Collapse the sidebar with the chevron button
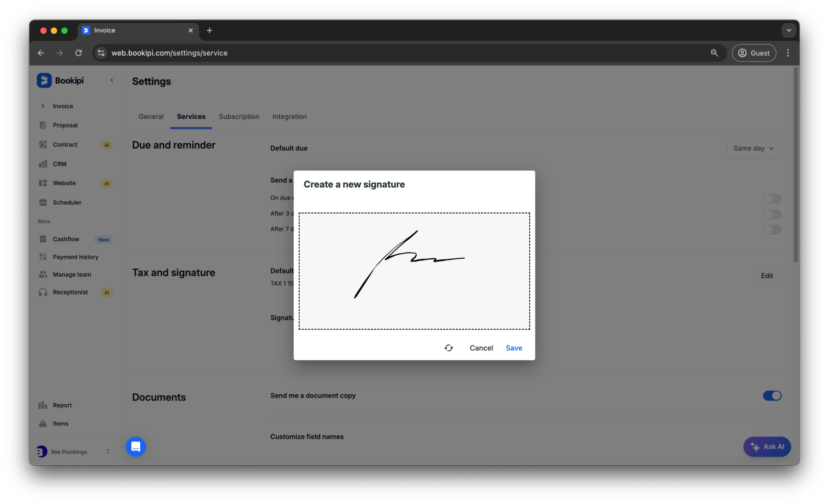Viewport: 829px width, 504px height. (112, 80)
